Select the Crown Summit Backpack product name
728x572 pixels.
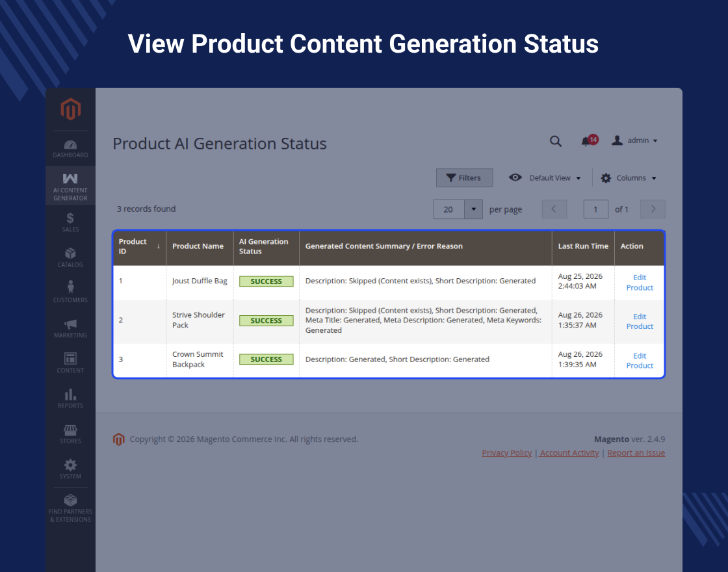point(198,359)
